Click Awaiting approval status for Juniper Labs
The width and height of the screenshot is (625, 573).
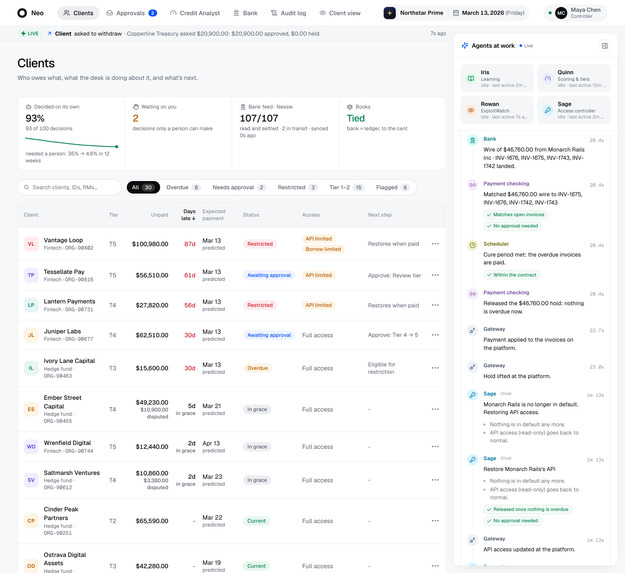tap(269, 335)
